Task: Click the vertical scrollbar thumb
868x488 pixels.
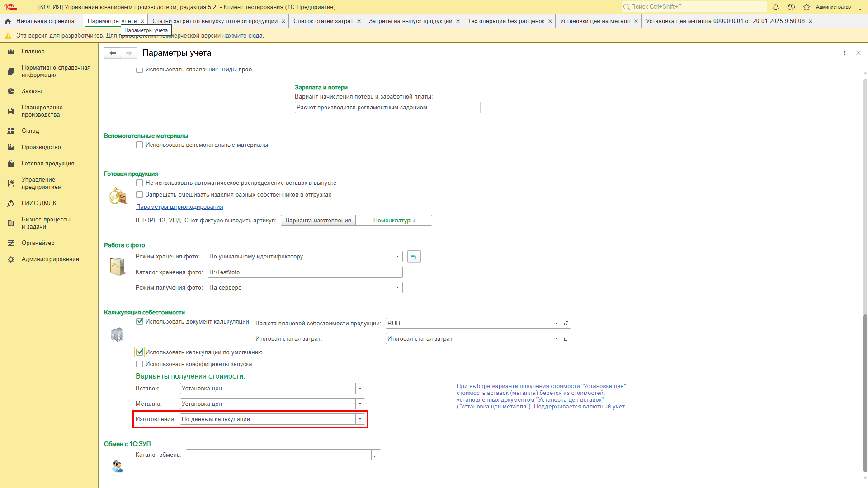Action: [865, 393]
